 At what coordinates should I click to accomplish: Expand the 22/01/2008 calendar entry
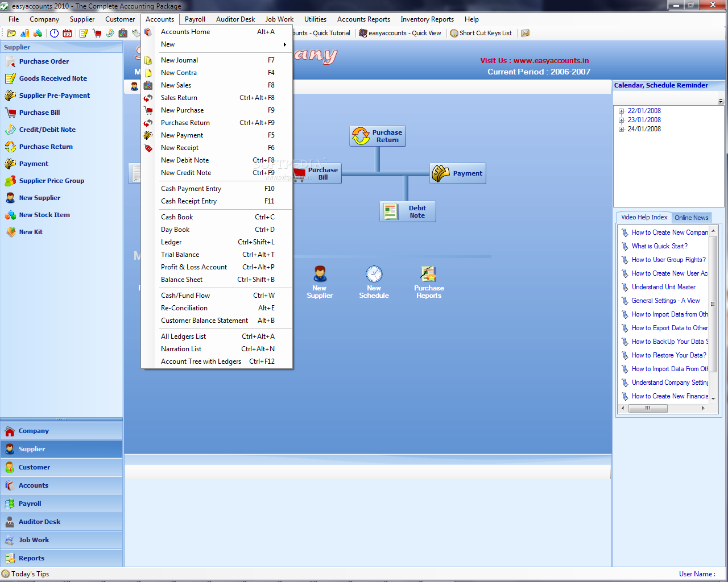622,111
